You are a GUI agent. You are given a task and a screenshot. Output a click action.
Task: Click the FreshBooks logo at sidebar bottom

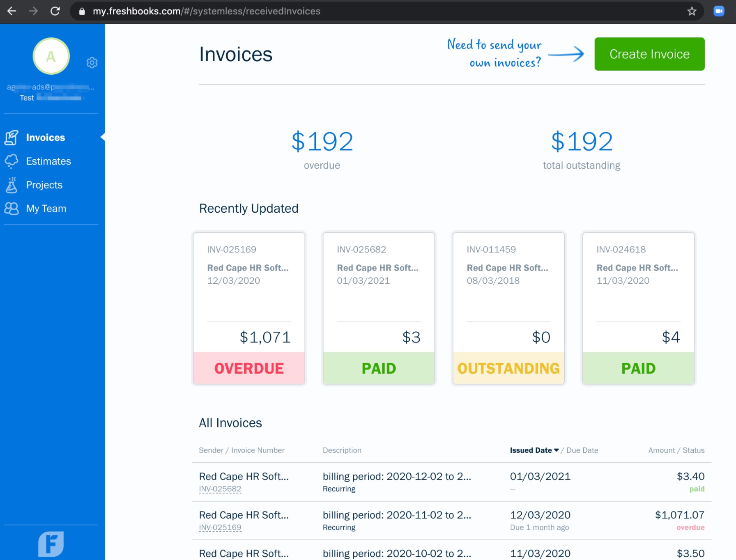tap(51, 544)
